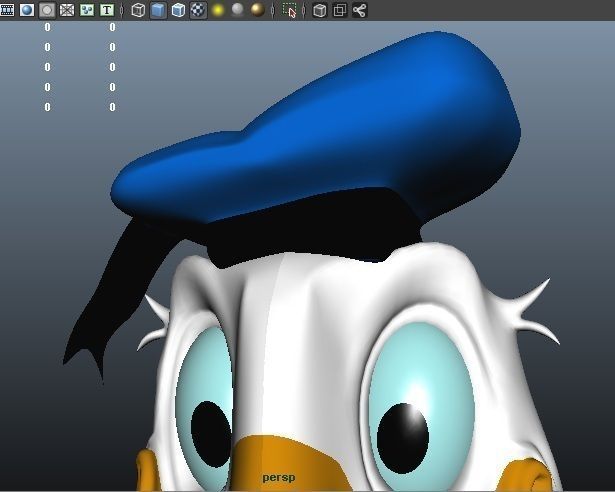Click the gold high quality rendering sphere
This screenshot has height=492, width=615.
click(258, 10)
